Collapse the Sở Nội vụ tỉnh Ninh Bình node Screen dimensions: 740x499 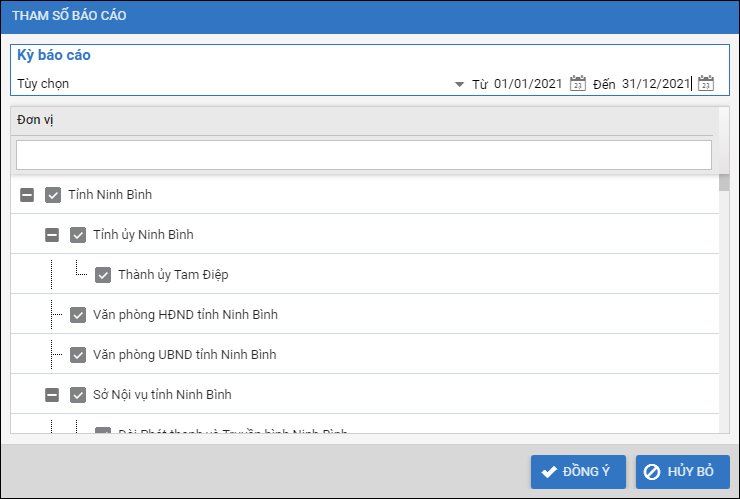coord(52,395)
